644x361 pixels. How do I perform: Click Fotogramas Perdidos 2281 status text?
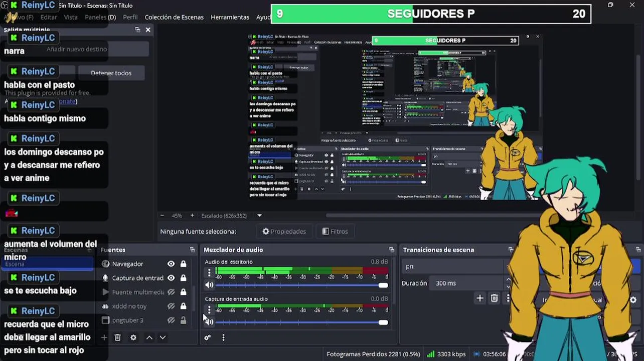(373, 354)
